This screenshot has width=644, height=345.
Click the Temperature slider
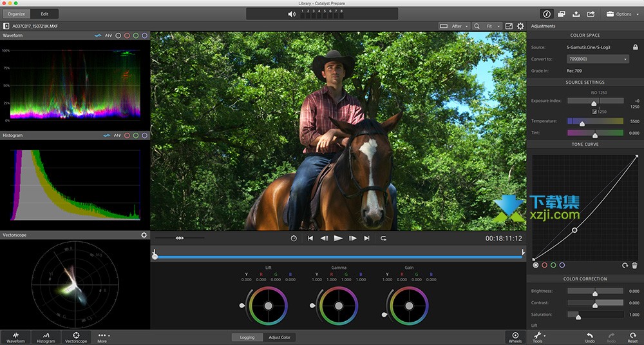point(595,121)
